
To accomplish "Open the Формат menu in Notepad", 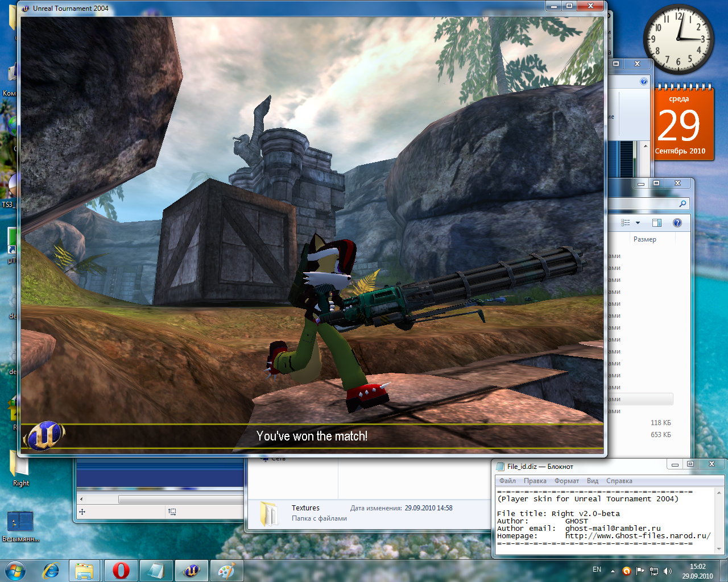I will tap(566, 481).
